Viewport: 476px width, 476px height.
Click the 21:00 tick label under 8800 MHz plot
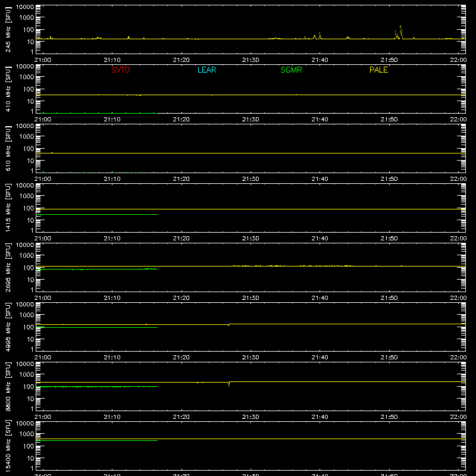click(43, 417)
